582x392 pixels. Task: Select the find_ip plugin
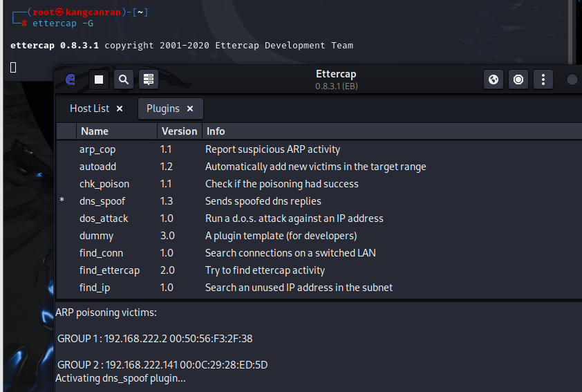click(319, 288)
